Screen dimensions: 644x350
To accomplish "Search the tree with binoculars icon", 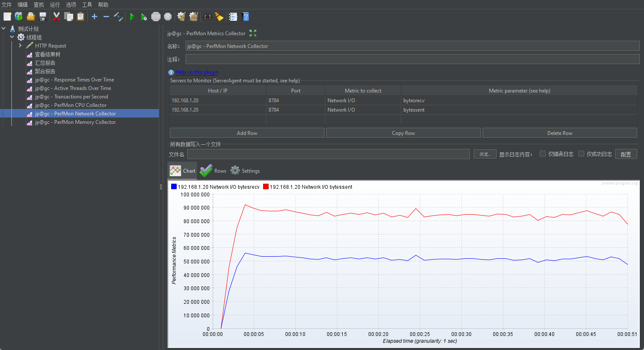I will (x=208, y=17).
